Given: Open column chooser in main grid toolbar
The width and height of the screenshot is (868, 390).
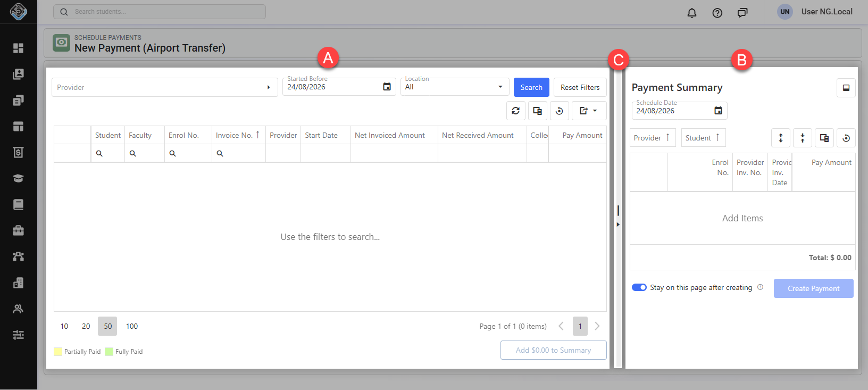Looking at the screenshot, I should pyautogui.click(x=538, y=111).
